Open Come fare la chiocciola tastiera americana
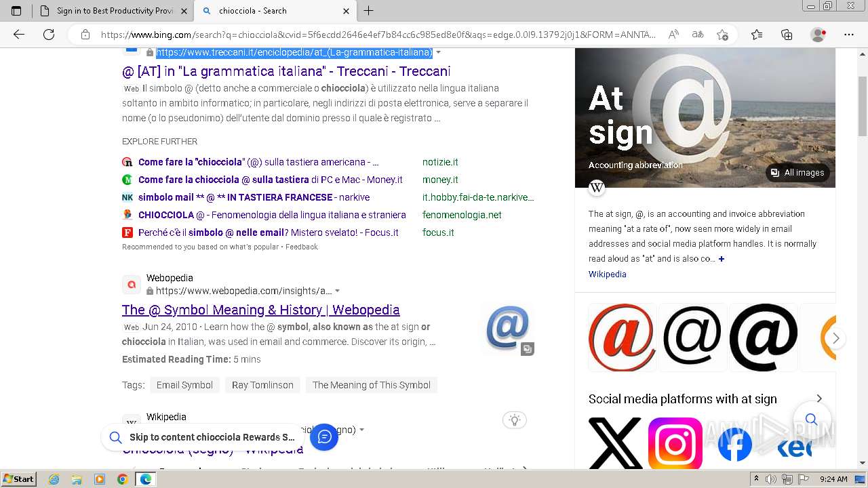This screenshot has height=488, width=868. tap(258, 162)
